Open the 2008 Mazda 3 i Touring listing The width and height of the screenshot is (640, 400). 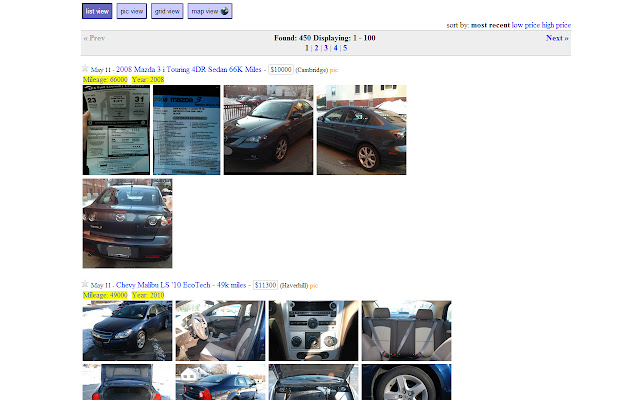coord(189,69)
